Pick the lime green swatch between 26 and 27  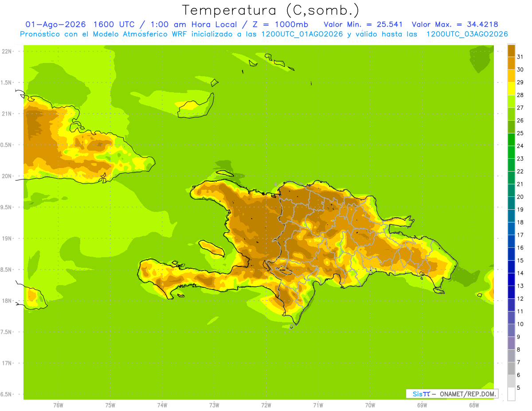click(x=511, y=114)
